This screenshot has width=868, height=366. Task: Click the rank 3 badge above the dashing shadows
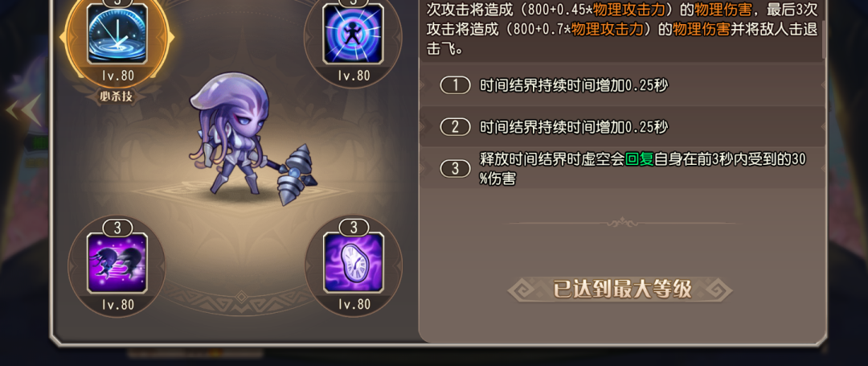coord(117,228)
